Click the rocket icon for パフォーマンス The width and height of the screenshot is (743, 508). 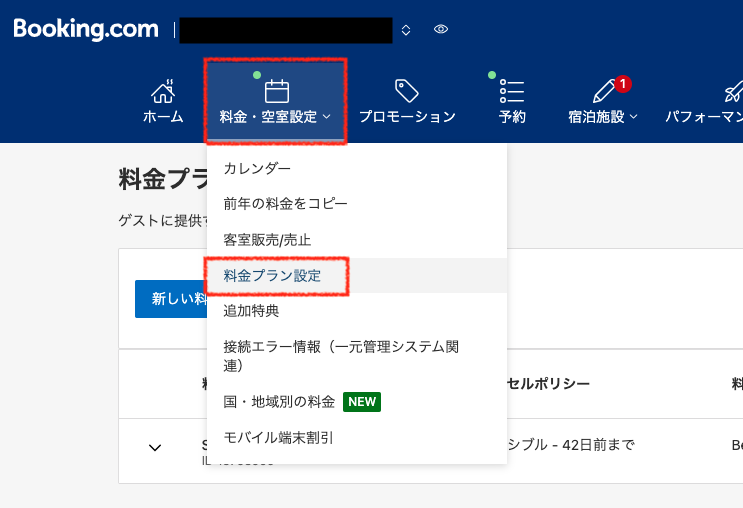(x=732, y=92)
